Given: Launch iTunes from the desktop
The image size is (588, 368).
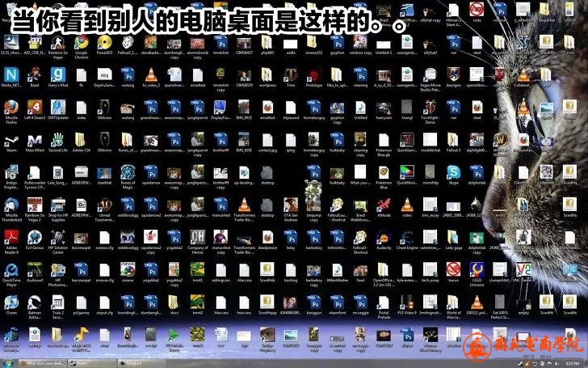Looking at the screenshot, I should coord(11,303).
